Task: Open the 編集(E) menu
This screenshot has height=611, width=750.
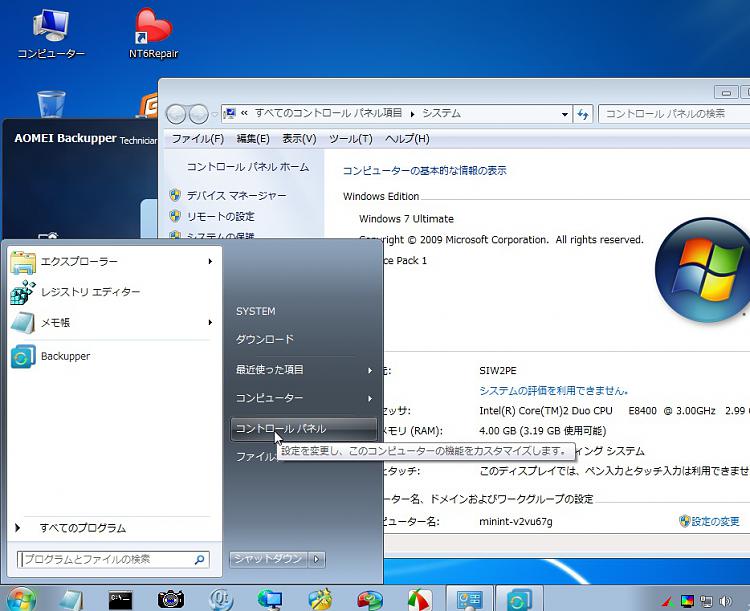Action: (253, 139)
